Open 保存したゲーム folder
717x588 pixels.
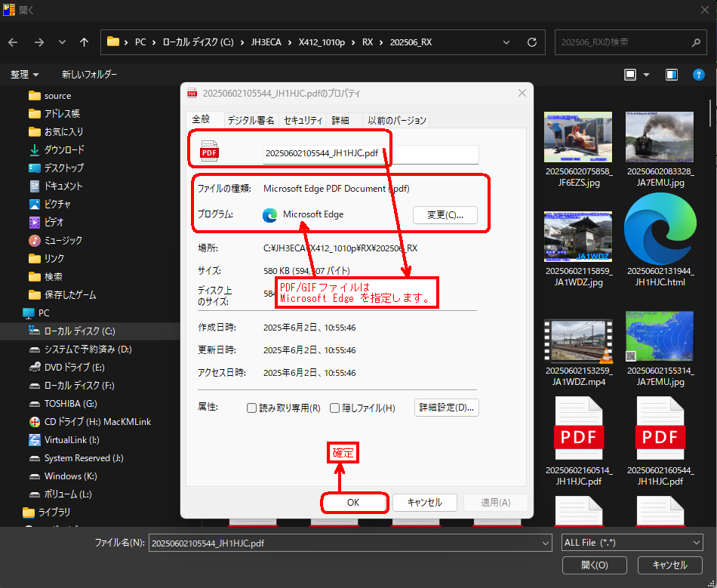[62, 295]
